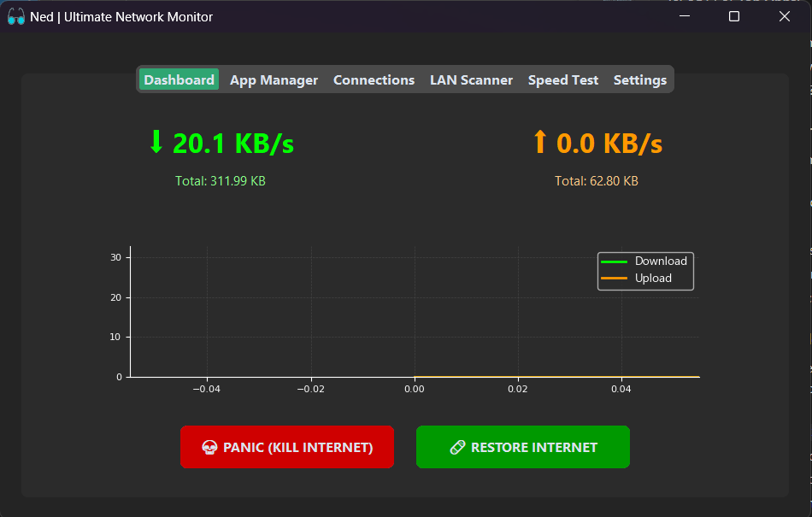Click the 0.0 KB/s upload speed readout
Image resolution: width=812 pixels, height=517 pixels.
[x=609, y=143]
